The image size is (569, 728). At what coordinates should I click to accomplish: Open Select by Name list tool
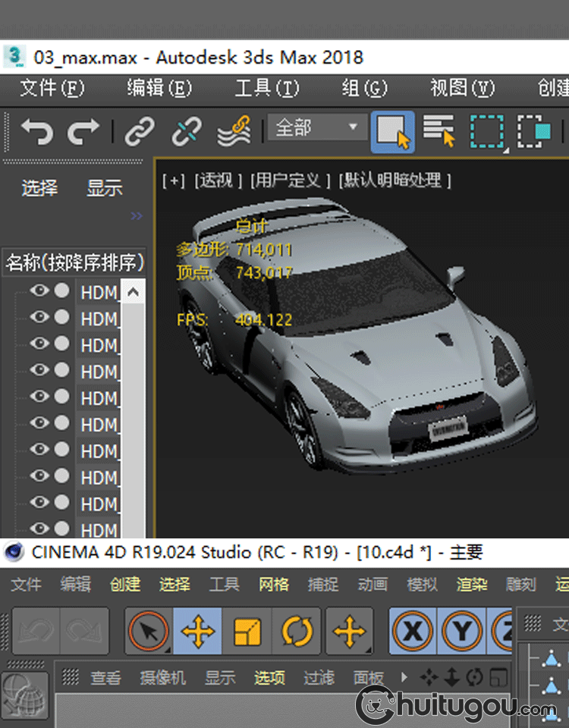point(439,131)
